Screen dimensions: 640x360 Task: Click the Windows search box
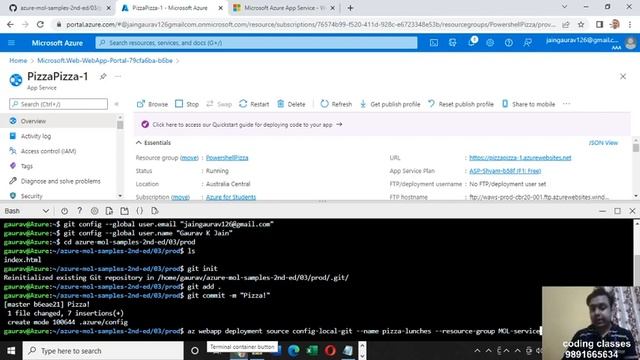point(103,351)
